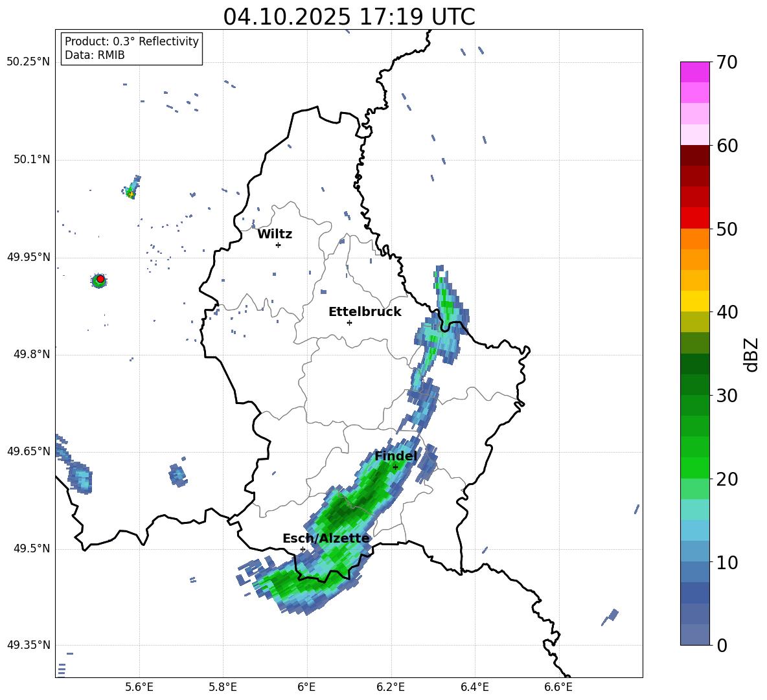
Task: Click the 6°E longitude label
Action: 306,687
